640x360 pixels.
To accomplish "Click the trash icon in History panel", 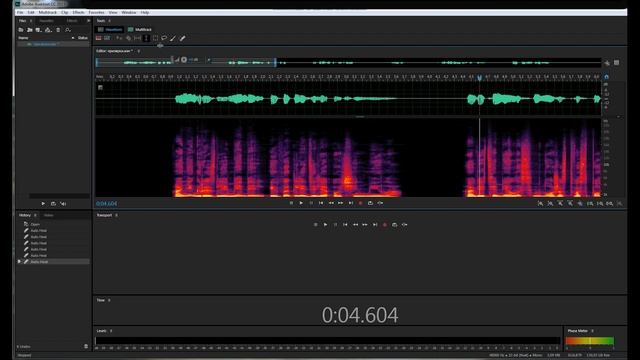I will click(x=86, y=346).
